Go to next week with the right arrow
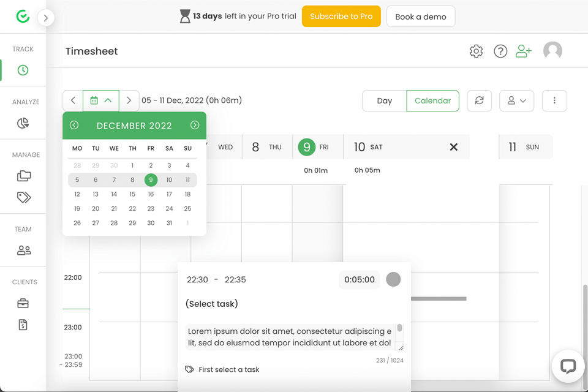Viewport: 588px width, 392px height. coord(129,100)
